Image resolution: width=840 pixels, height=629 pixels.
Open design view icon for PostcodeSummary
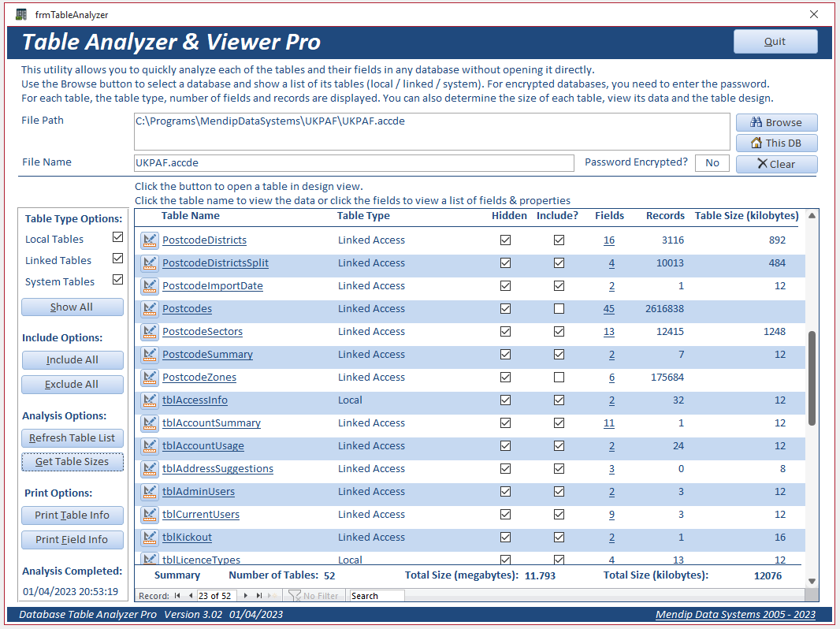[150, 355]
